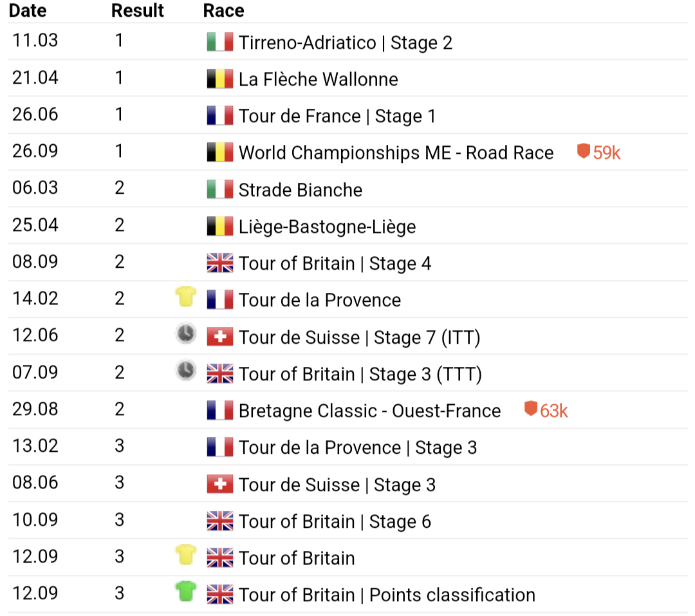The height and width of the screenshot is (616, 695).
Task: Click Belgian flag beside La Flèche Wallonne
Action: click(x=219, y=79)
